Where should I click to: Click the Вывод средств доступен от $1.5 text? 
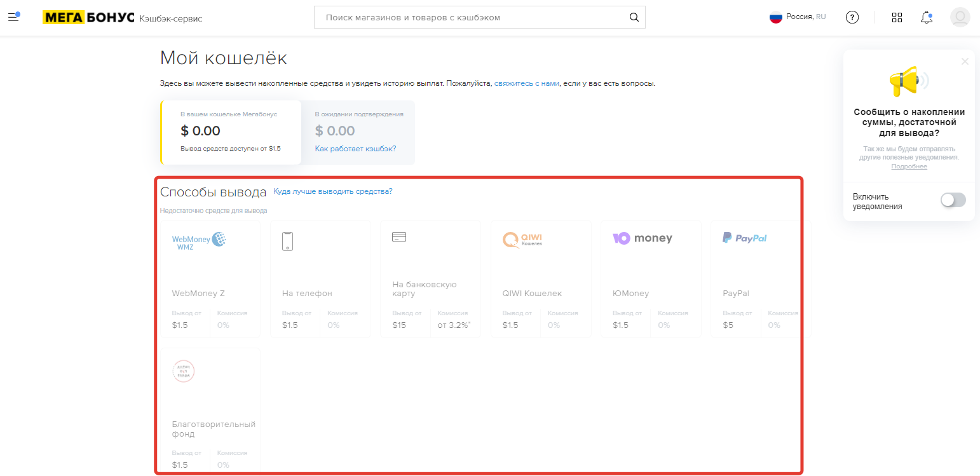[231, 149]
